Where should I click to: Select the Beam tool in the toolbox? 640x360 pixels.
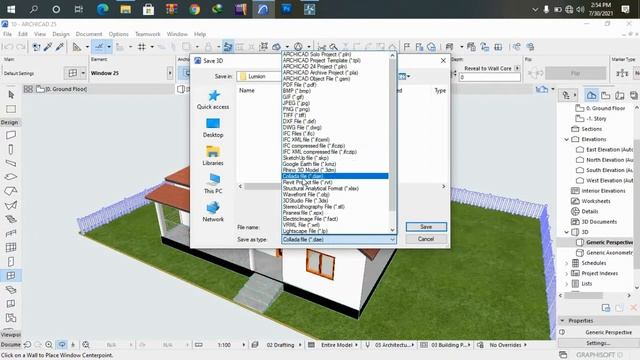[11, 163]
